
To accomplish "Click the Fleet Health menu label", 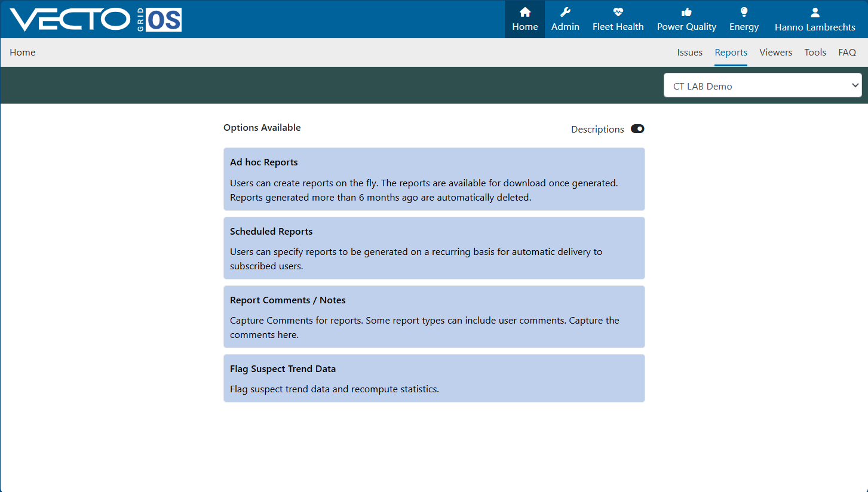I will click(x=618, y=27).
